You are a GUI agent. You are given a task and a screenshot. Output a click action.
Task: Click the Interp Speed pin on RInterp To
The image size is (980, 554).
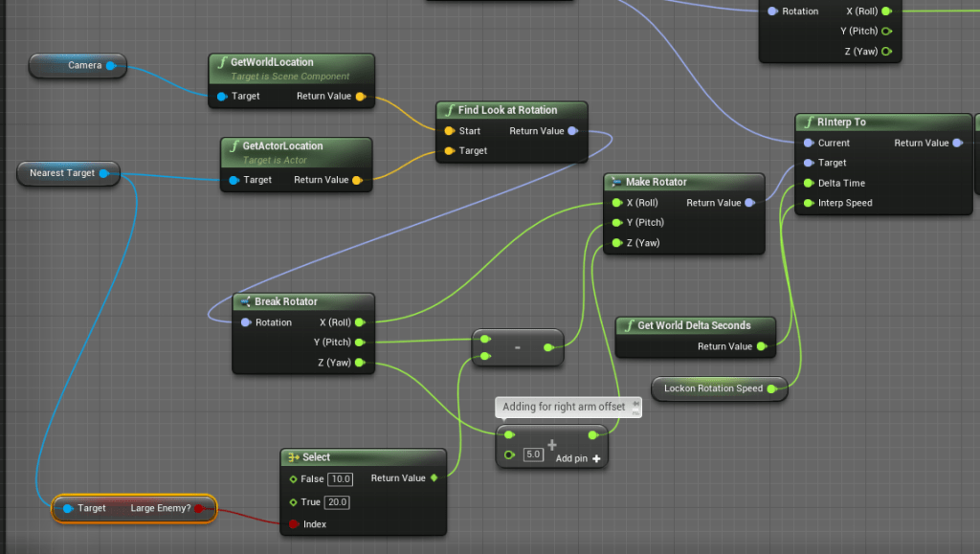coord(809,203)
